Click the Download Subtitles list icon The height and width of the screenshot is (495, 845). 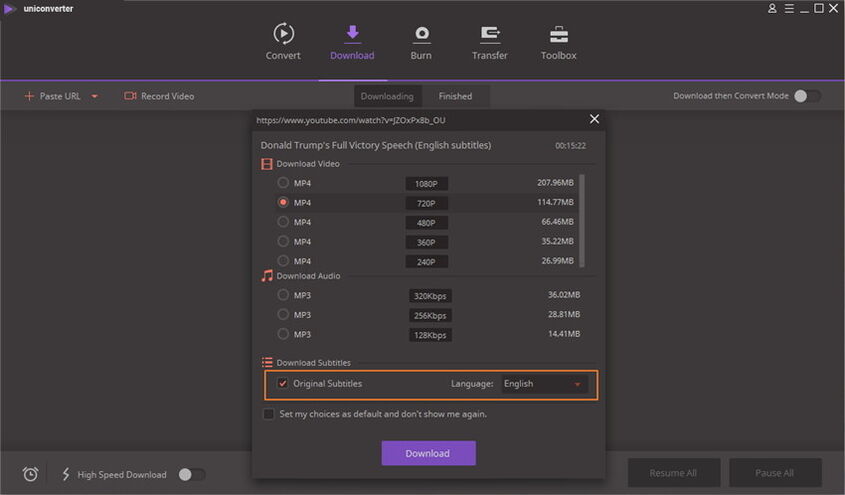(x=267, y=362)
